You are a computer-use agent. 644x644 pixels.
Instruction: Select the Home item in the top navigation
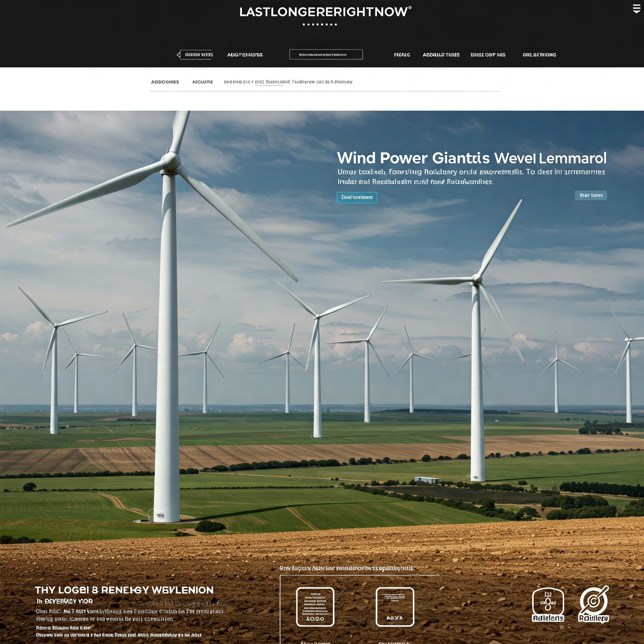[x=402, y=55]
